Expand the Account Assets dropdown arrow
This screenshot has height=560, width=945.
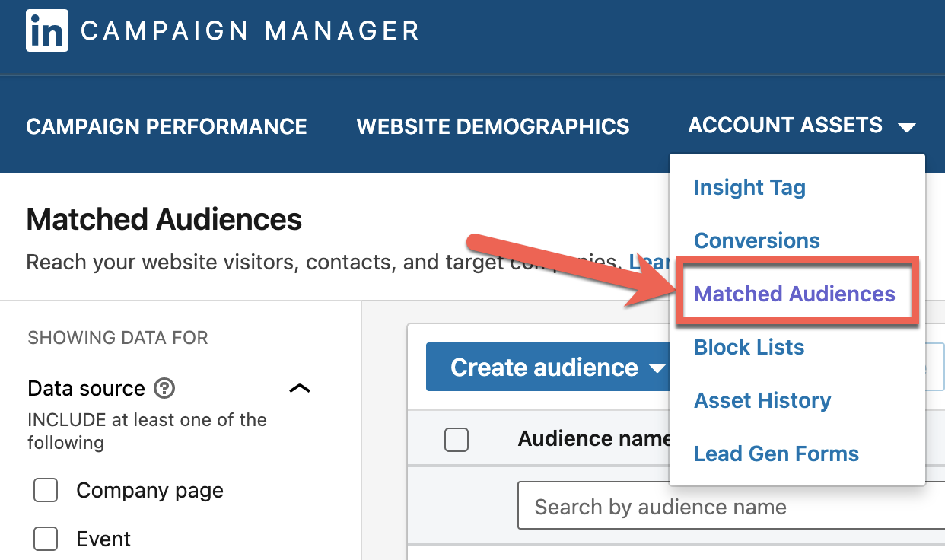906,127
